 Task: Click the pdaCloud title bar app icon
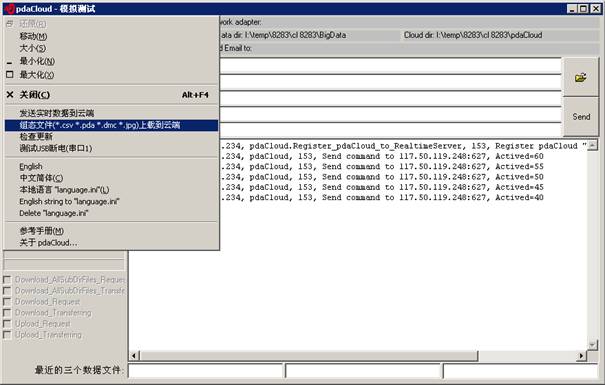pos(9,8)
